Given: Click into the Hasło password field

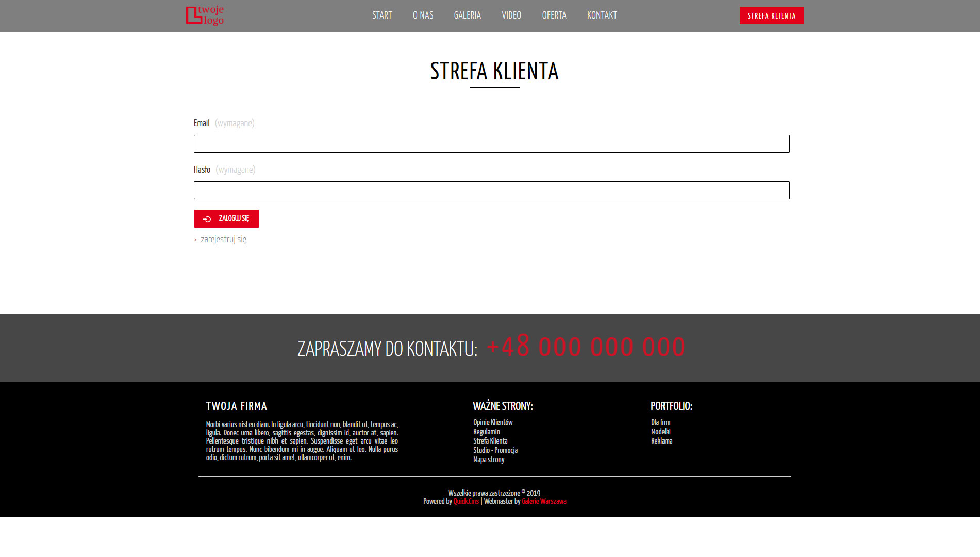Looking at the screenshot, I should (x=491, y=190).
